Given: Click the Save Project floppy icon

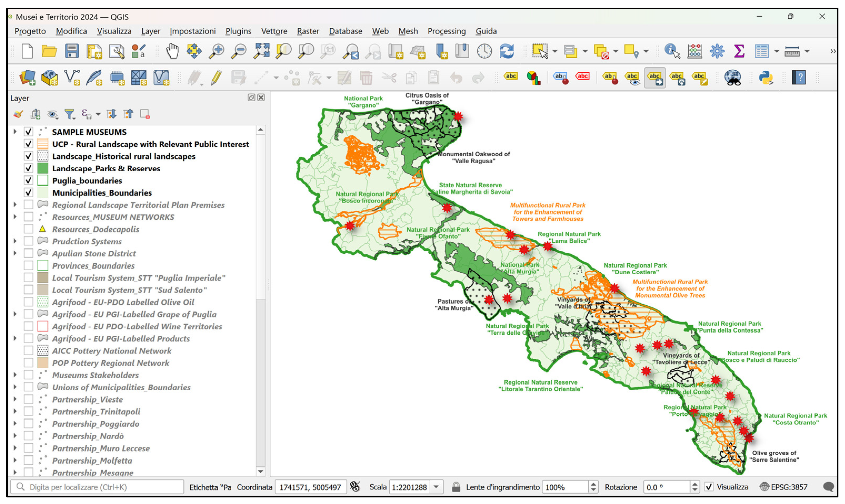Looking at the screenshot, I should pyautogui.click(x=72, y=51).
